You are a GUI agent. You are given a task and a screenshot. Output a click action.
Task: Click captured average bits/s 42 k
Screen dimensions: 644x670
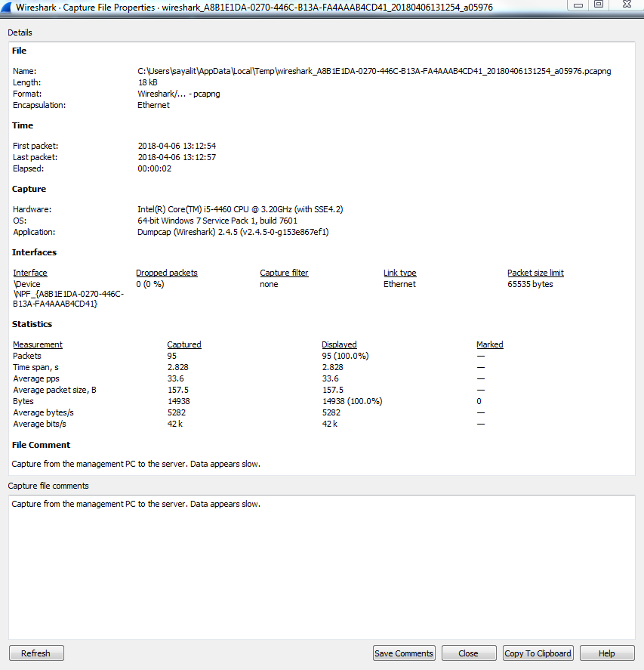175,424
